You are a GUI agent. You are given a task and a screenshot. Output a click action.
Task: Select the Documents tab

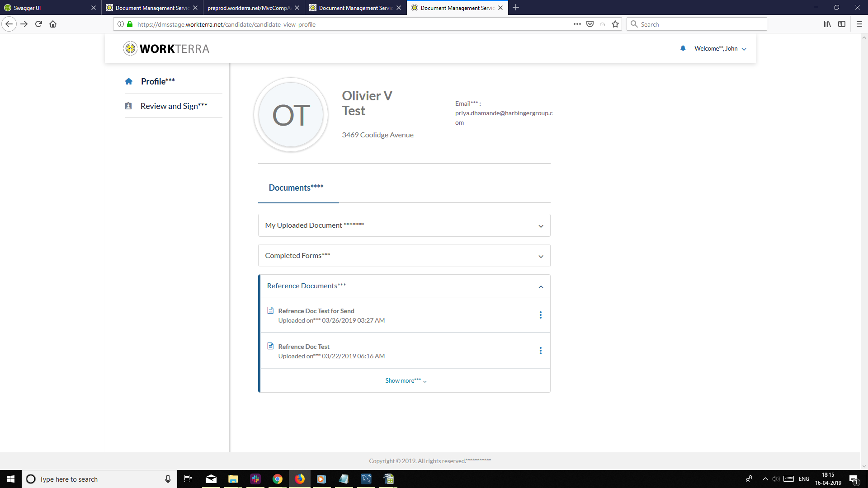point(296,188)
